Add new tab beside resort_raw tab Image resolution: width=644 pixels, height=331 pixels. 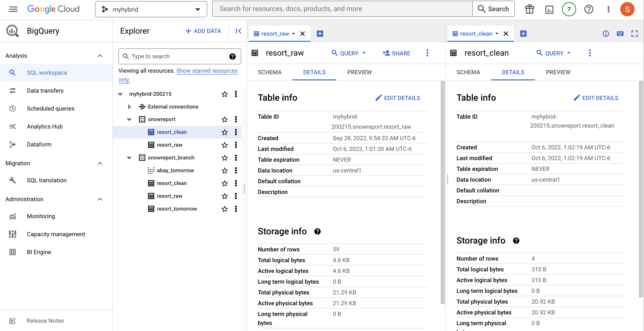[320, 33]
